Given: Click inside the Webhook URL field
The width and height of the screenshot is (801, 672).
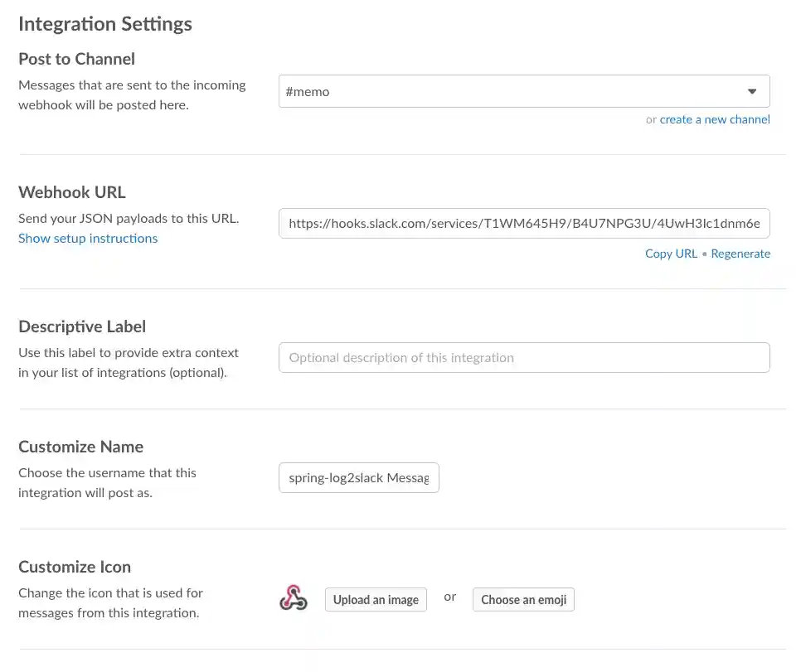Looking at the screenshot, I should click(524, 223).
